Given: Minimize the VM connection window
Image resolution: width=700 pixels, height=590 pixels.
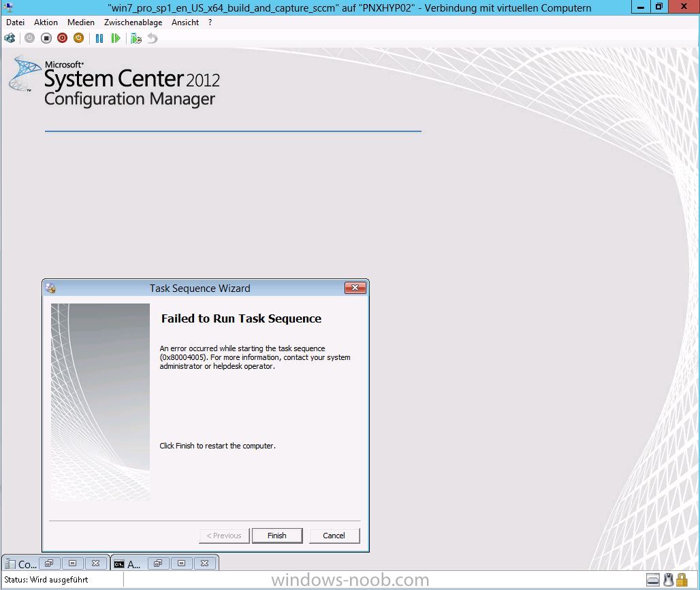Looking at the screenshot, I should [641, 7].
